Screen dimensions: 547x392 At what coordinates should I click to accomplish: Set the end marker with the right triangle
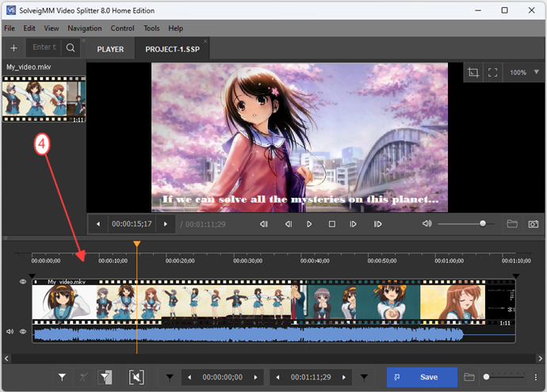click(364, 377)
